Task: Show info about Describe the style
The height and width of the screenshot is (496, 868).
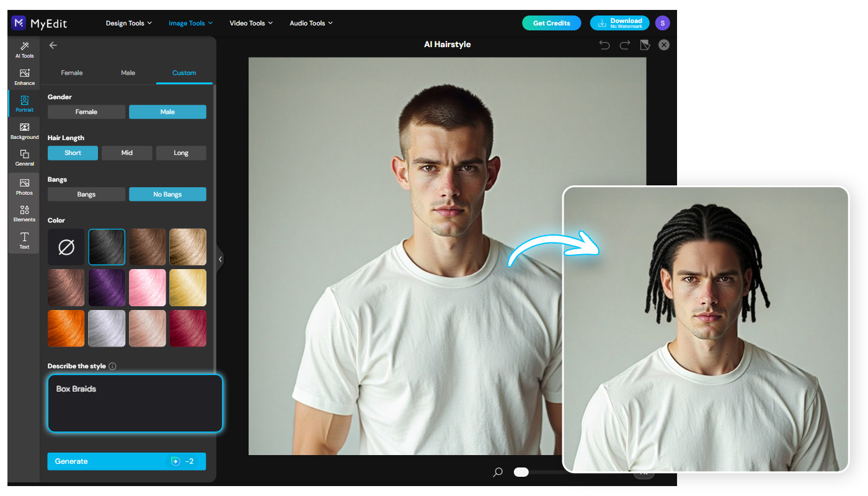Action: click(113, 366)
